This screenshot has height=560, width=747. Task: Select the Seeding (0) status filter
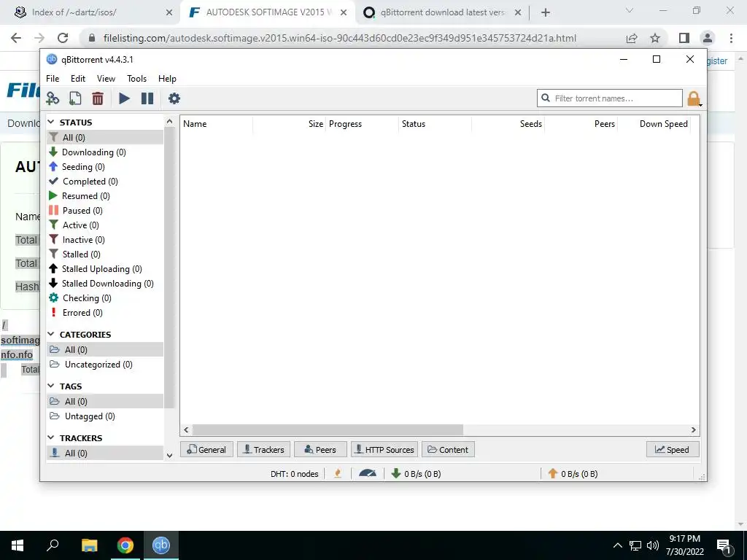105,167
